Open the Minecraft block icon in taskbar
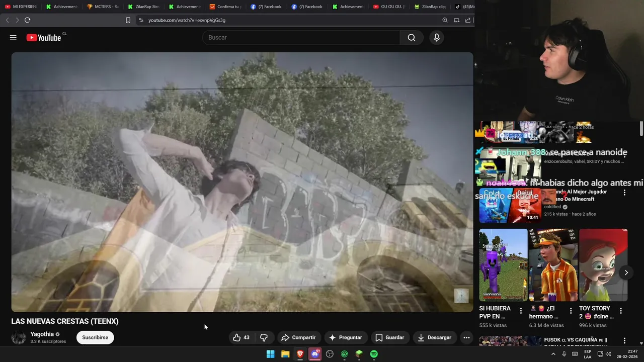This screenshot has width=644, height=362. click(x=359, y=354)
